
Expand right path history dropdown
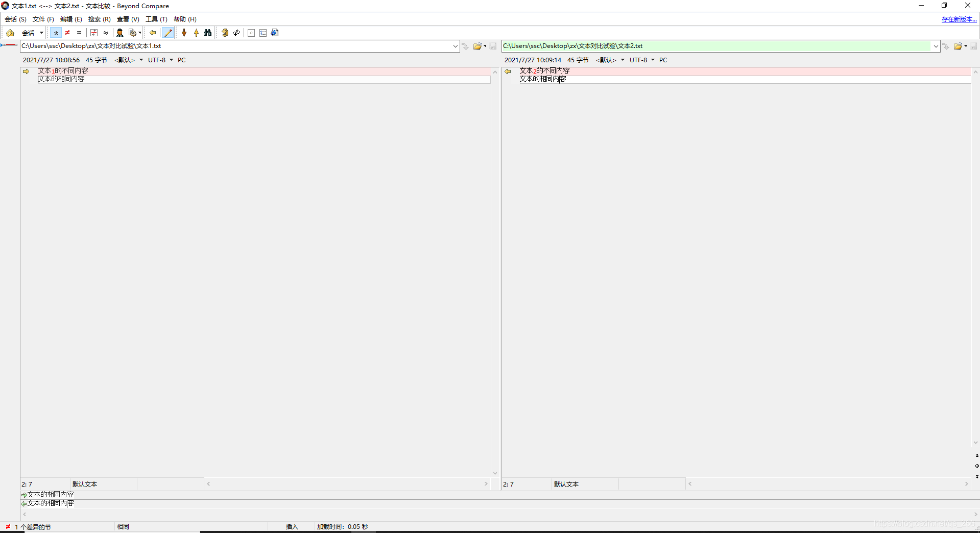[936, 46]
